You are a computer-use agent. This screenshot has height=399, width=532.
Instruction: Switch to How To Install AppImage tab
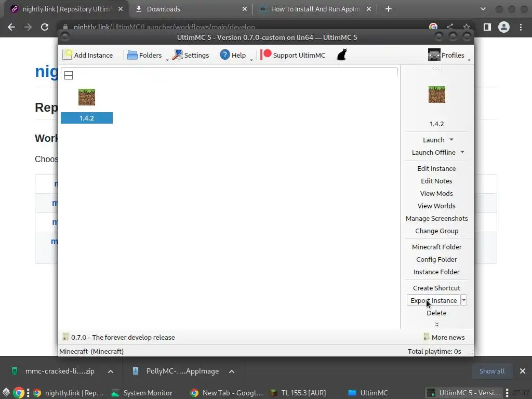click(315, 9)
